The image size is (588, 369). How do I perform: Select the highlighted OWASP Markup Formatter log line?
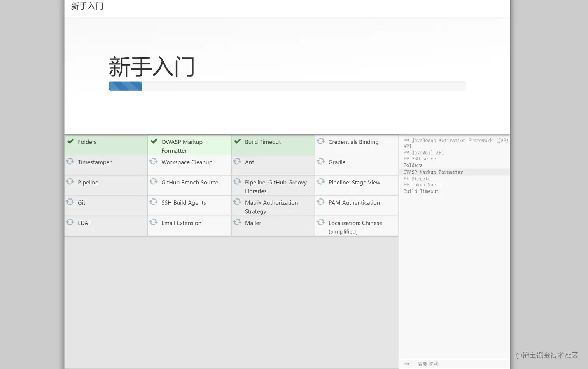432,172
